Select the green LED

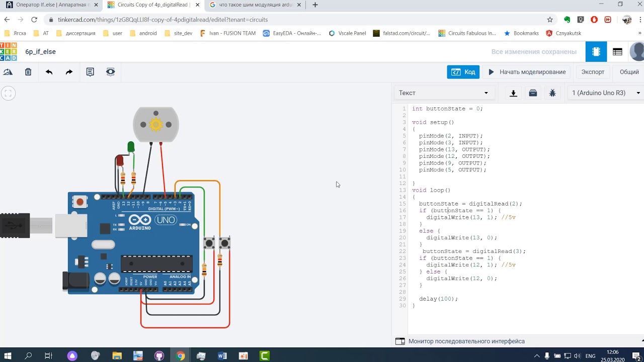coord(131,147)
